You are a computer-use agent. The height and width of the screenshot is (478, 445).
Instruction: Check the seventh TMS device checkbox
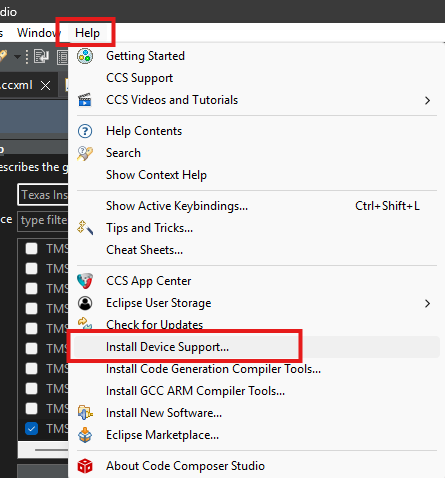pos(31,369)
